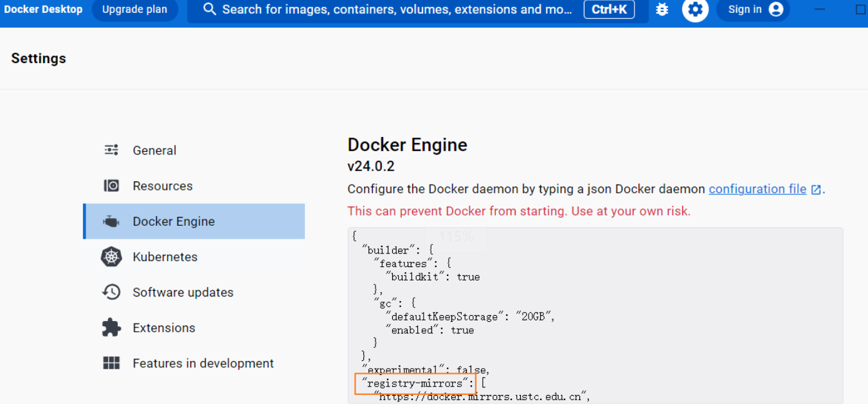
Task: Click the Upgrade plan button
Action: (134, 10)
